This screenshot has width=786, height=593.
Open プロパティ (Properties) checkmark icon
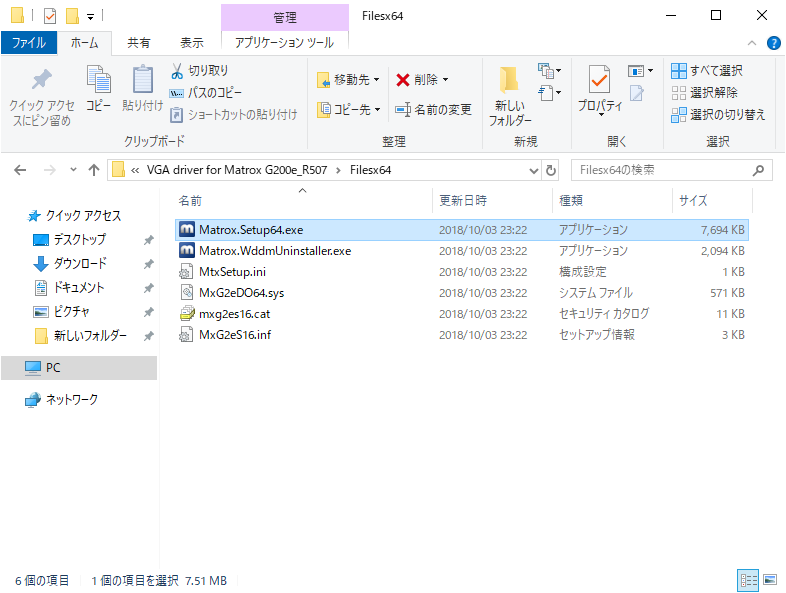coord(600,79)
